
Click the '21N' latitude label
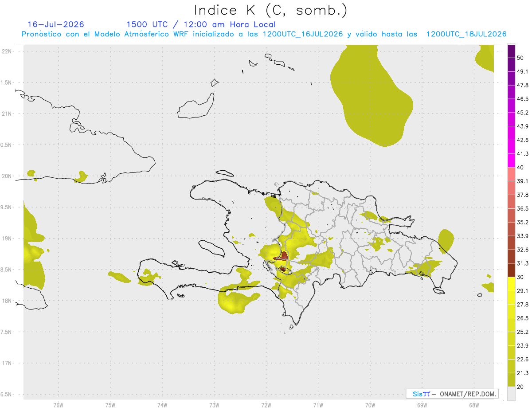pyautogui.click(x=7, y=114)
